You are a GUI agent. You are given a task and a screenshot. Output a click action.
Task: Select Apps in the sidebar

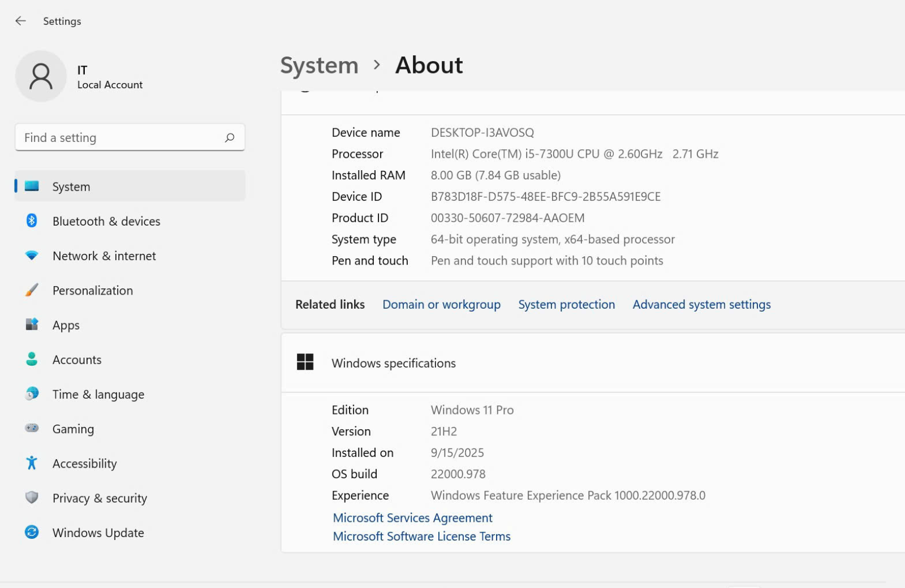tap(66, 325)
